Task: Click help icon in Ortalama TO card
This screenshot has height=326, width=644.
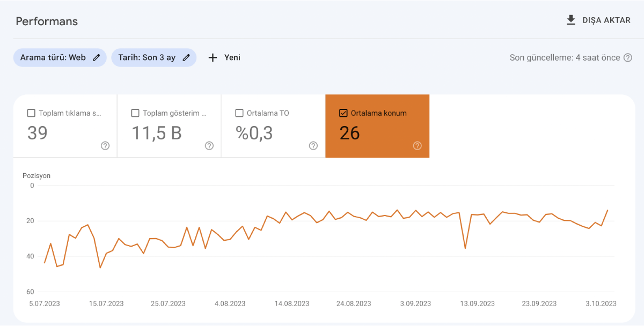Action: tap(313, 146)
